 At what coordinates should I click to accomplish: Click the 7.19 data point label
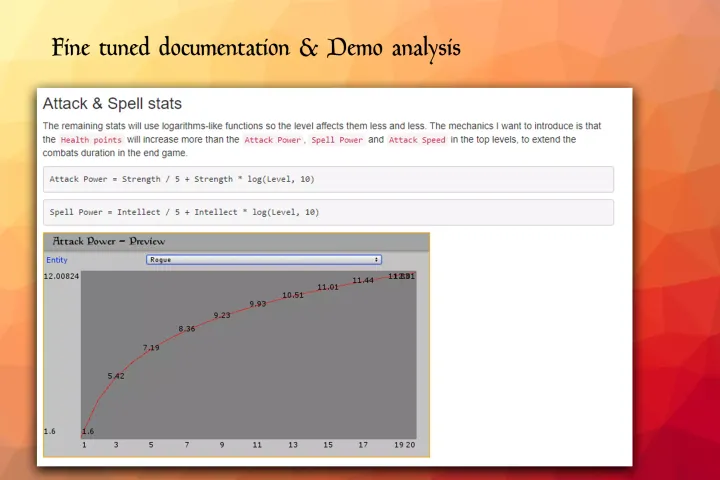click(x=151, y=348)
